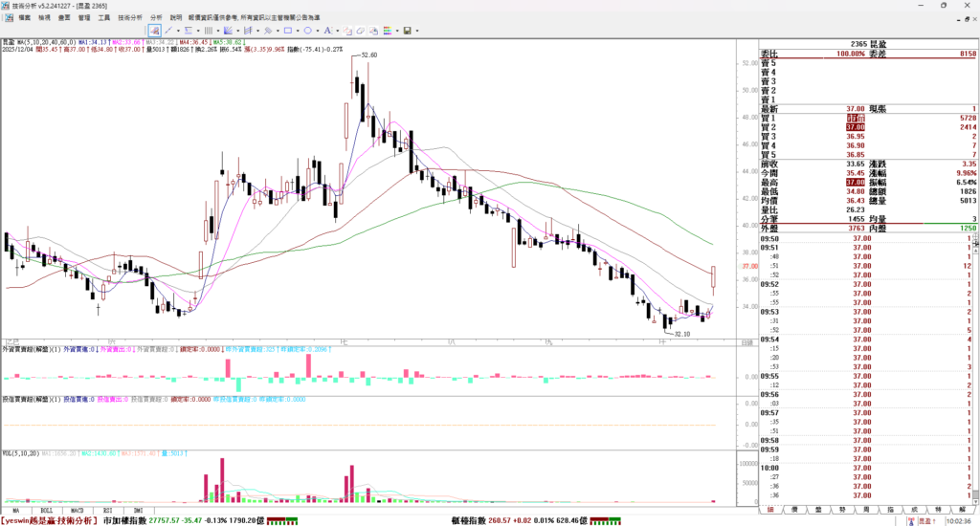Expand dropdown arrow beside rectangle tool
The height and width of the screenshot is (526, 980).
click(x=298, y=31)
